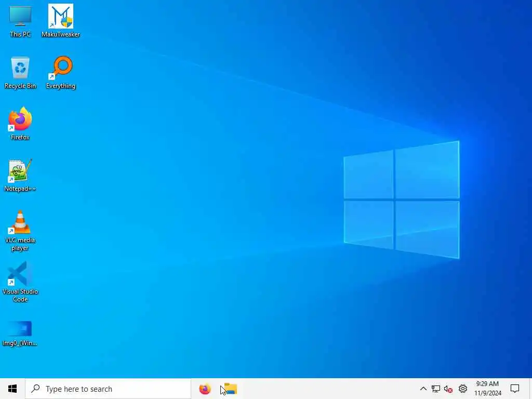Select the VLC media player shortcut
This screenshot has height=399, width=532.
point(20,231)
